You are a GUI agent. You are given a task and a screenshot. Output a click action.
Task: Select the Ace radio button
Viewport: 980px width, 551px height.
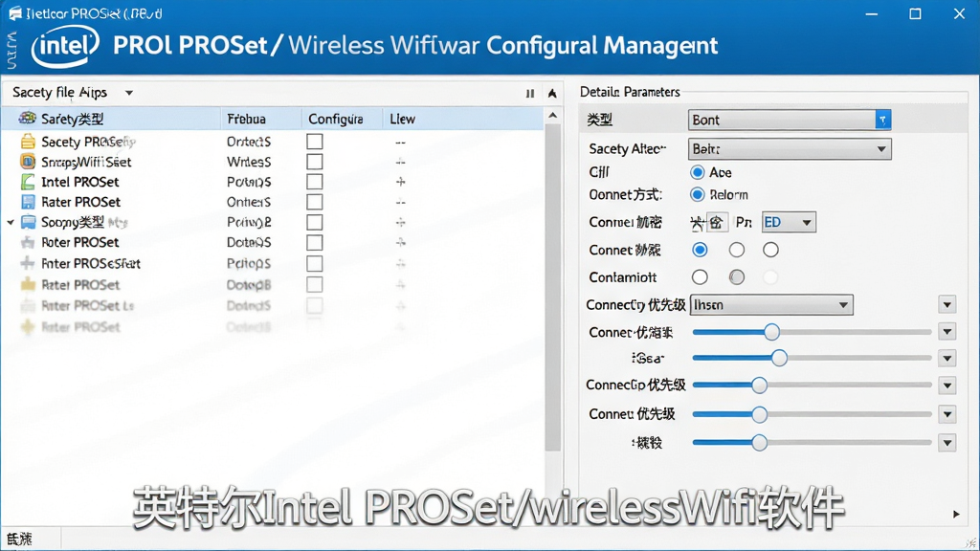coord(698,172)
